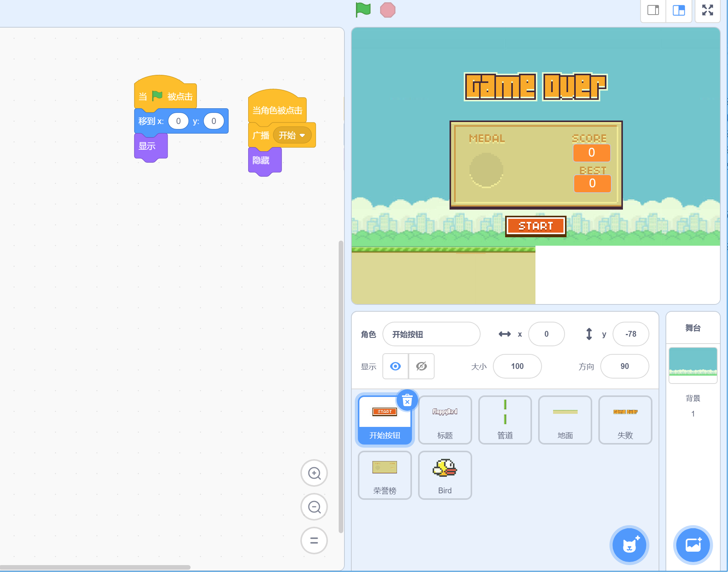The width and height of the screenshot is (728, 572).
Task: Switch to large stage layout
Action: [679, 10]
